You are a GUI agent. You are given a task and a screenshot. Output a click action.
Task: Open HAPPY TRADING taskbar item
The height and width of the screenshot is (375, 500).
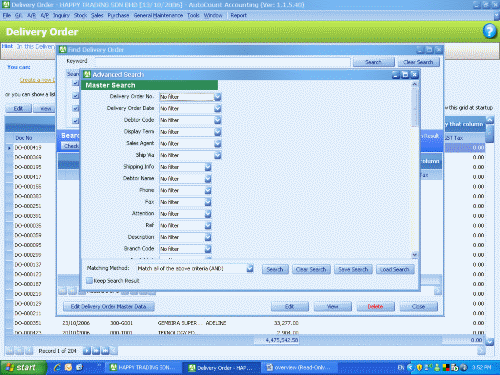tap(143, 367)
